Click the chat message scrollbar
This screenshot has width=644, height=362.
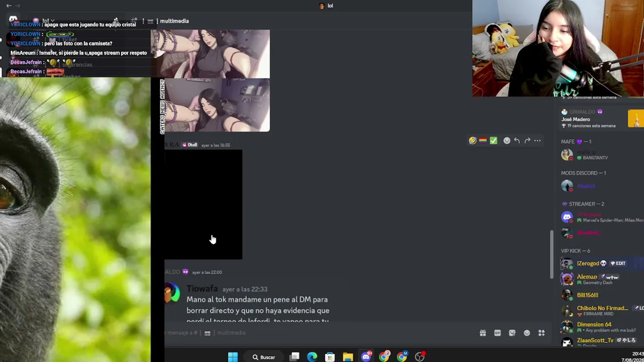(551, 254)
